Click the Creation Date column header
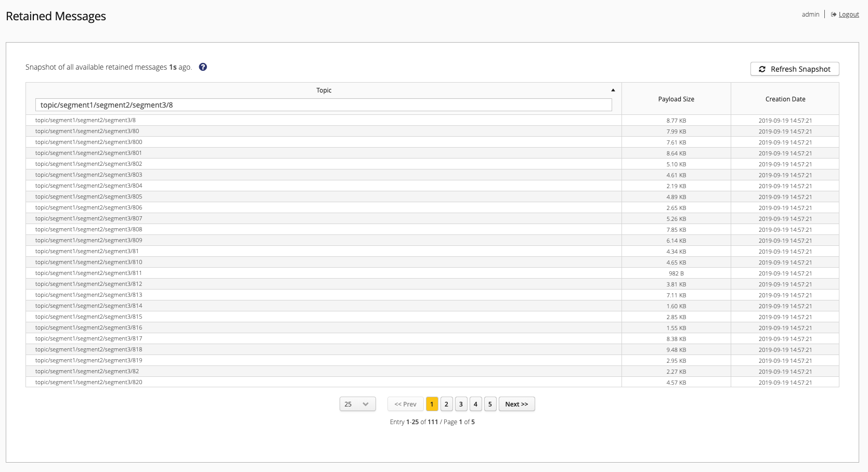Image resolution: width=868 pixels, height=472 pixels. [x=785, y=99]
